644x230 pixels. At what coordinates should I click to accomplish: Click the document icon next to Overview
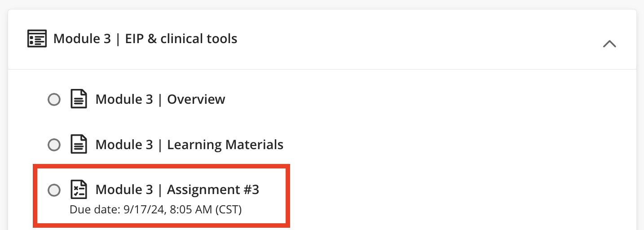click(x=79, y=99)
